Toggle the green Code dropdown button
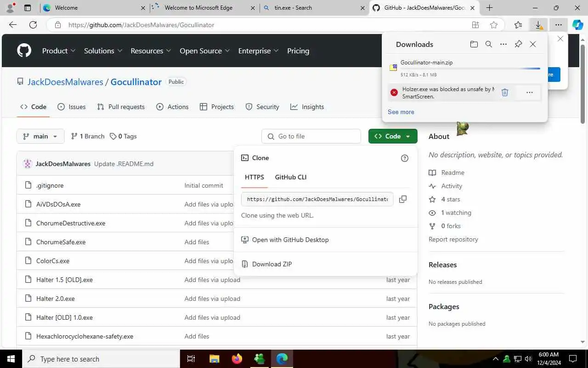The image size is (588, 368). [x=393, y=136]
